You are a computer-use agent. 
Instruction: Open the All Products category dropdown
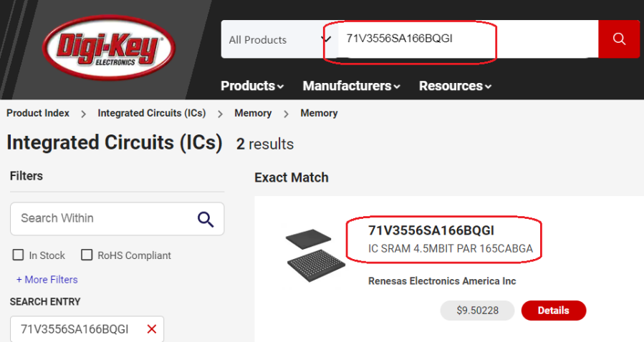click(x=279, y=39)
